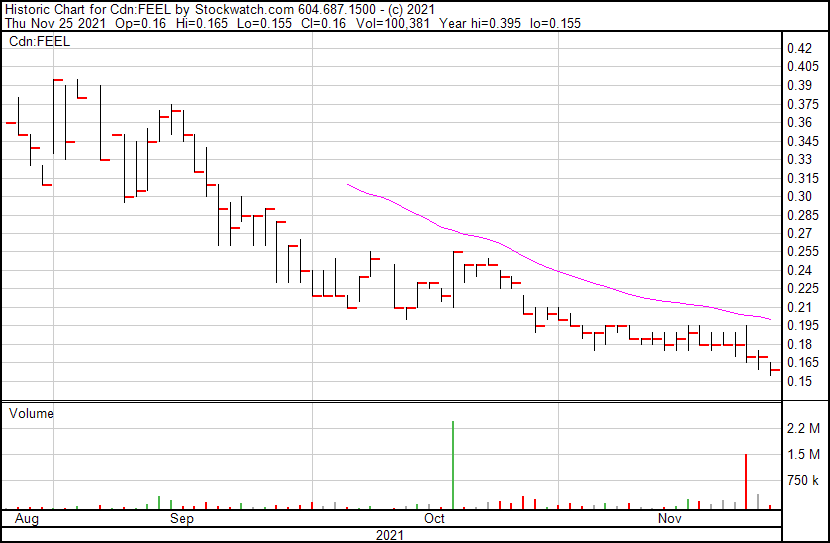Click the tall red November volume spike
Screen dimensions: 830x543
pyautogui.click(x=746, y=482)
